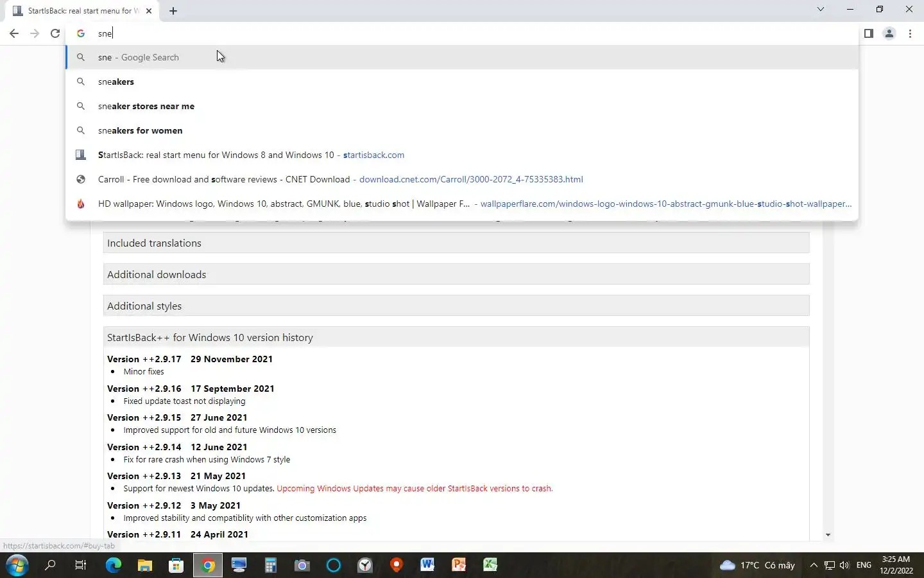Expand the Additional styles section
Screen dimensions: 924x578
(456, 306)
